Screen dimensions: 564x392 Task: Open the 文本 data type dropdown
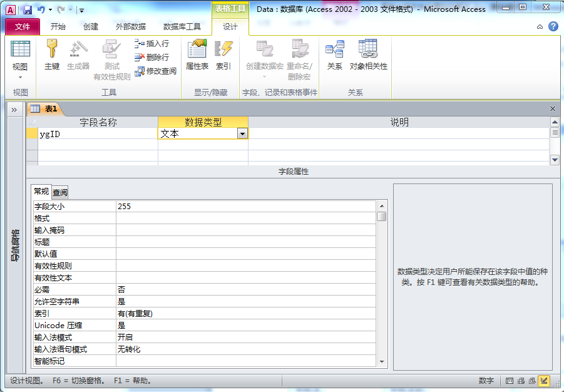pyautogui.click(x=242, y=134)
